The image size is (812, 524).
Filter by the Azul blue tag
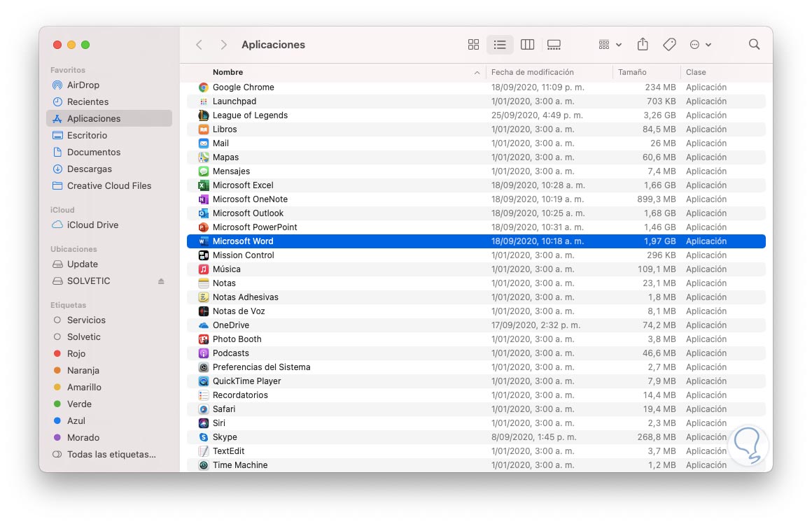tap(109, 421)
